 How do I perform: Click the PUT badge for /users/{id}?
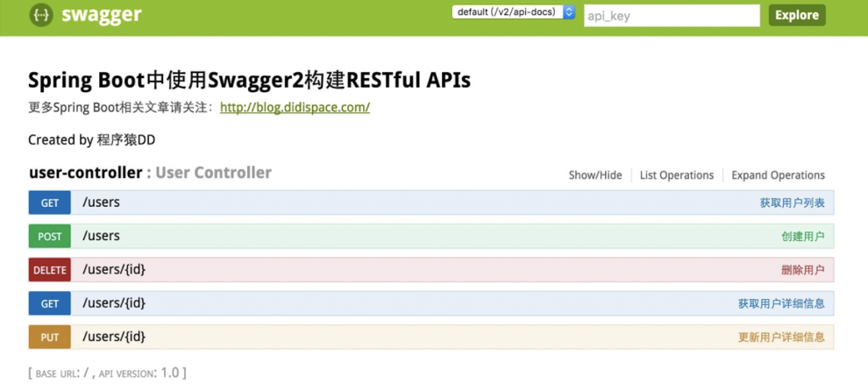click(x=50, y=337)
